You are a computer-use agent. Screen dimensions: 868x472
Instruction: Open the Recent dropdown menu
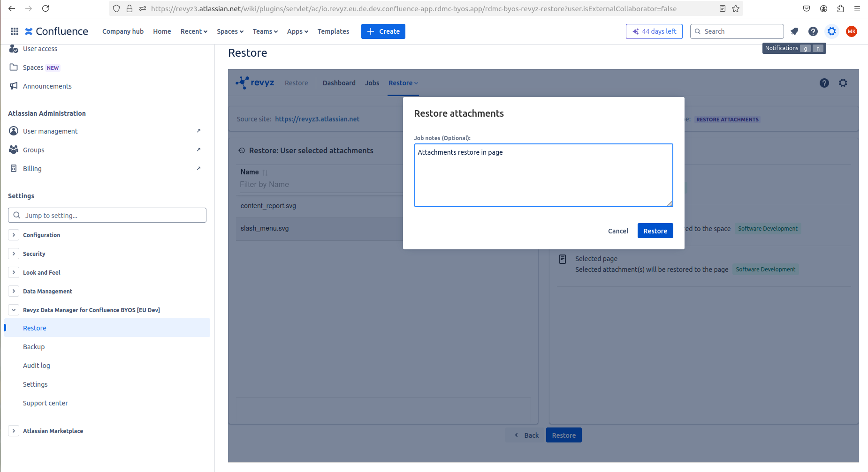[194, 31]
